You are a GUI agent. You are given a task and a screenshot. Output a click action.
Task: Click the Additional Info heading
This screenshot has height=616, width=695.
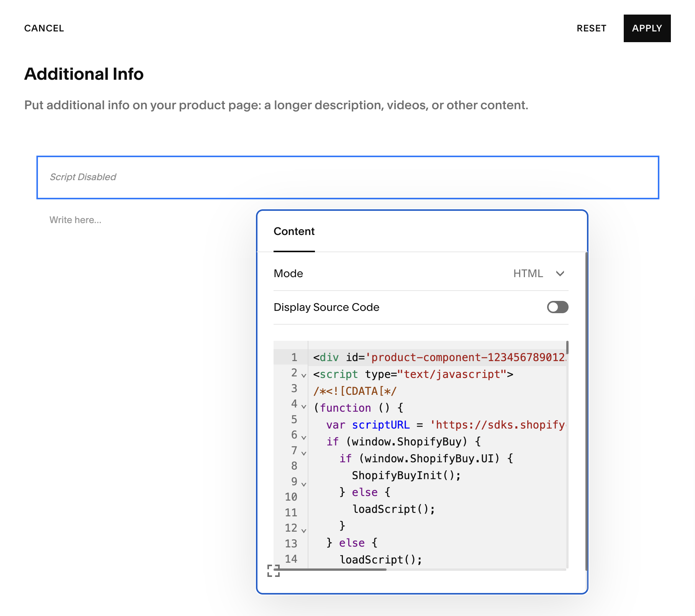click(x=84, y=74)
